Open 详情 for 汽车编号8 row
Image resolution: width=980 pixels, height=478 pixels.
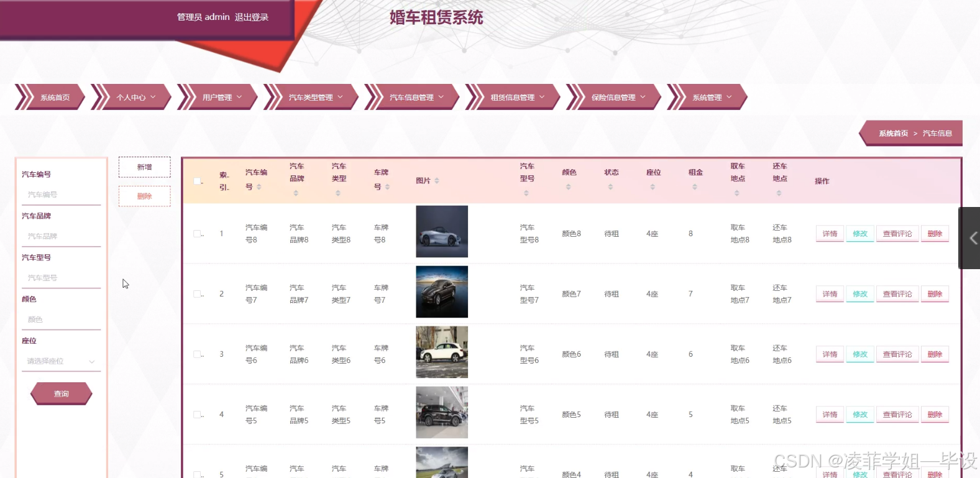tap(830, 234)
